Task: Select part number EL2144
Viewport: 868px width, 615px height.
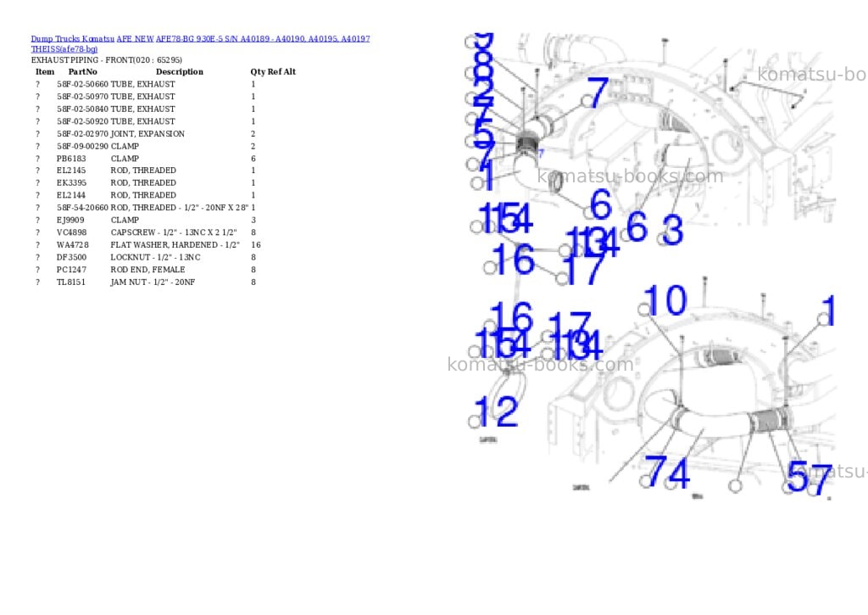Action: pyautogui.click(x=71, y=196)
